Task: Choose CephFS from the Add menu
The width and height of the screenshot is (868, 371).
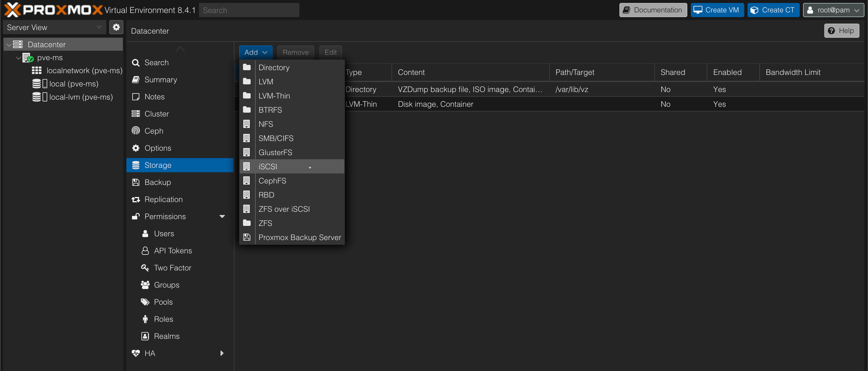Action: pyautogui.click(x=292, y=181)
